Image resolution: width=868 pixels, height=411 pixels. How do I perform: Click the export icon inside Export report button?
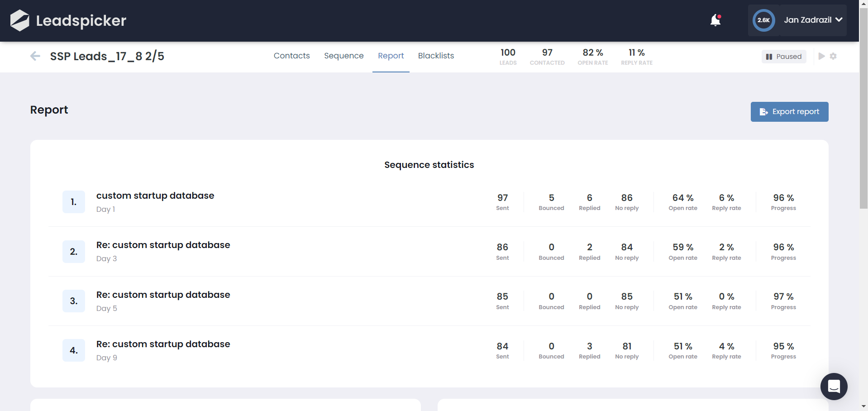coord(764,112)
